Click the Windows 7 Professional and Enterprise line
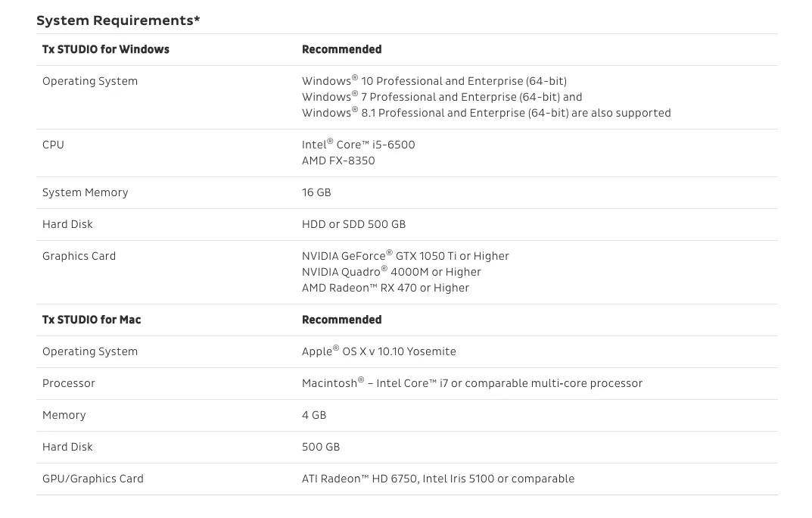812x518 pixels. (x=442, y=97)
